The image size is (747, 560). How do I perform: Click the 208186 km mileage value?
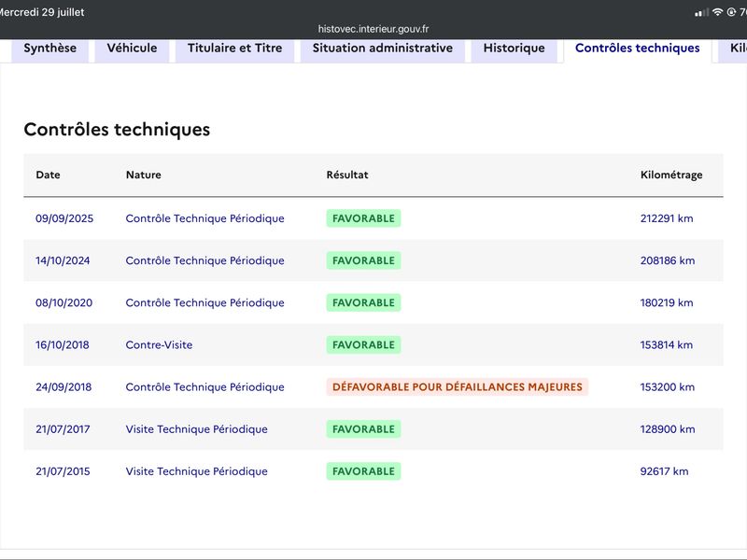click(668, 260)
